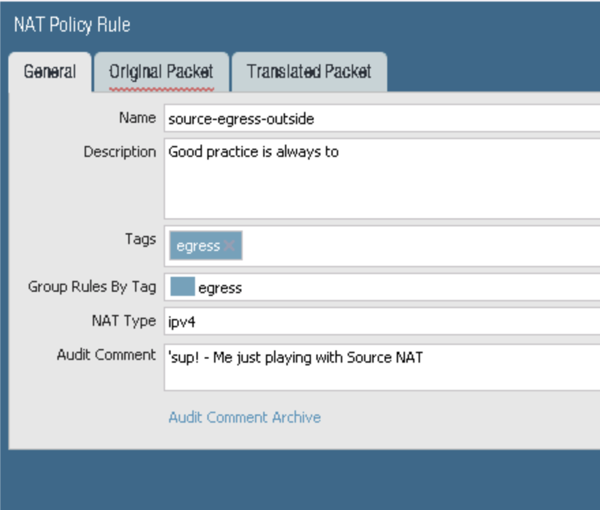Click into the Name field source-egress-outside
600x510 pixels.
point(380,118)
